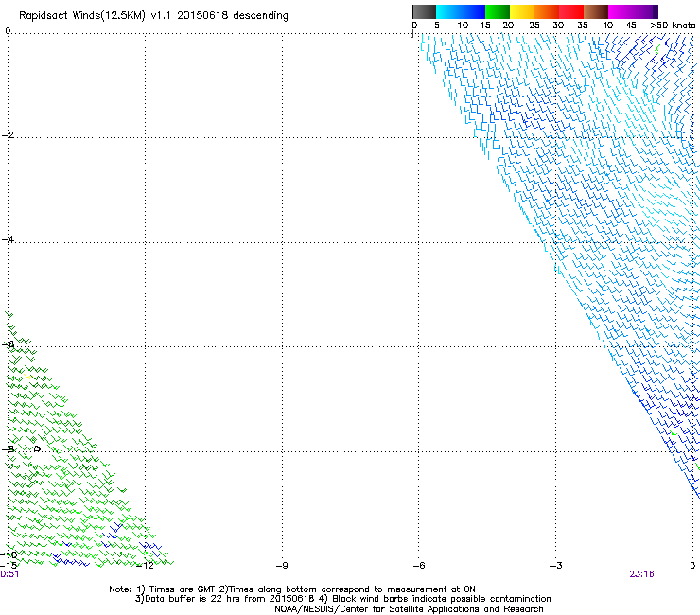Click the title "Rapidsact Winds(12.5KM) v1.1 20150618 descending"
Screen dimensions: 700x615
tap(153, 16)
